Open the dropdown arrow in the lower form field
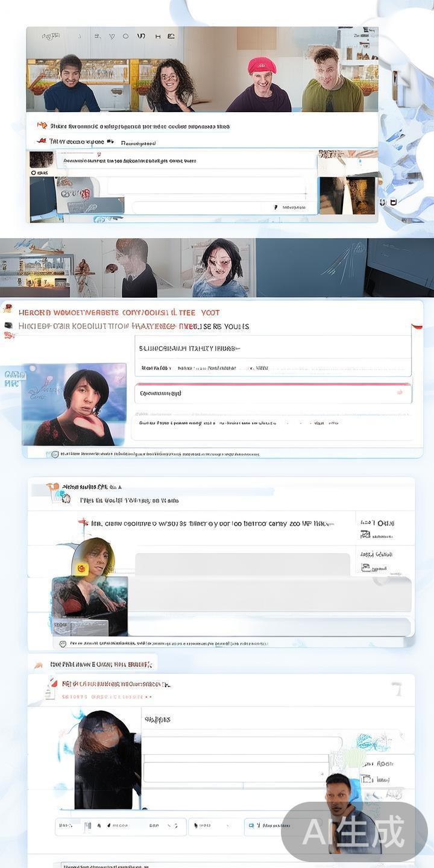Image resolution: width=434 pixels, height=868 pixels. pyautogui.click(x=325, y=772)
